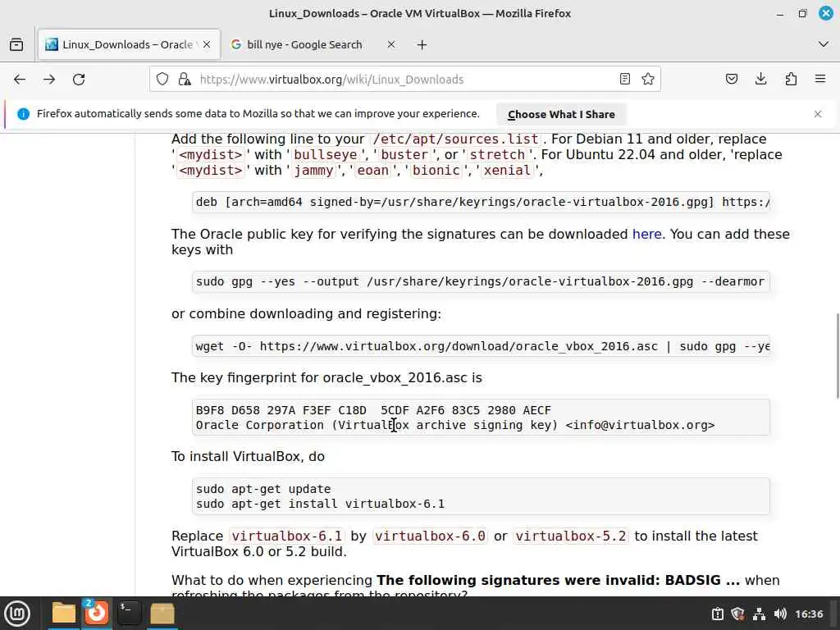Click 'sudo apt-get install virtualbox-6.1' line
Image resolution: width=840 pixels, height=630 pixels.
click(x=320, y=504)
